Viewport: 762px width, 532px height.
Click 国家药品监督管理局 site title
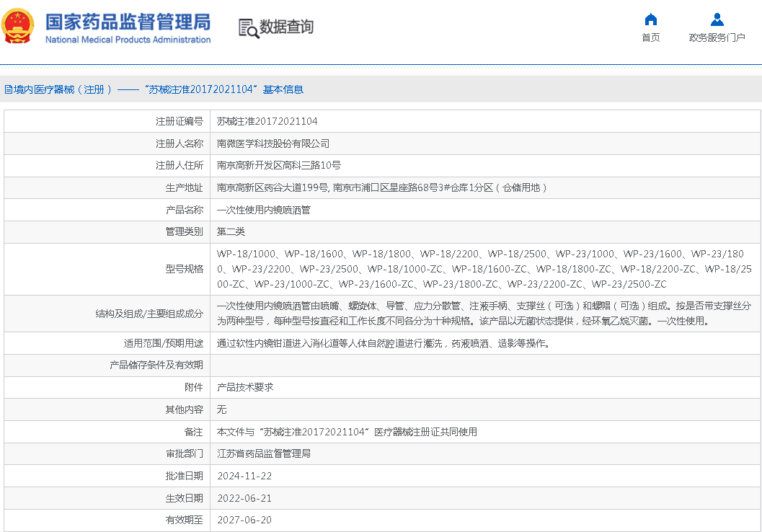(128, 22)
